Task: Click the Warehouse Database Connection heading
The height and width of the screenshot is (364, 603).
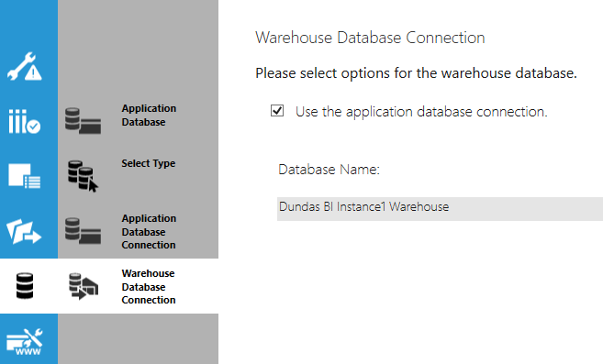Action: point(370,38)
